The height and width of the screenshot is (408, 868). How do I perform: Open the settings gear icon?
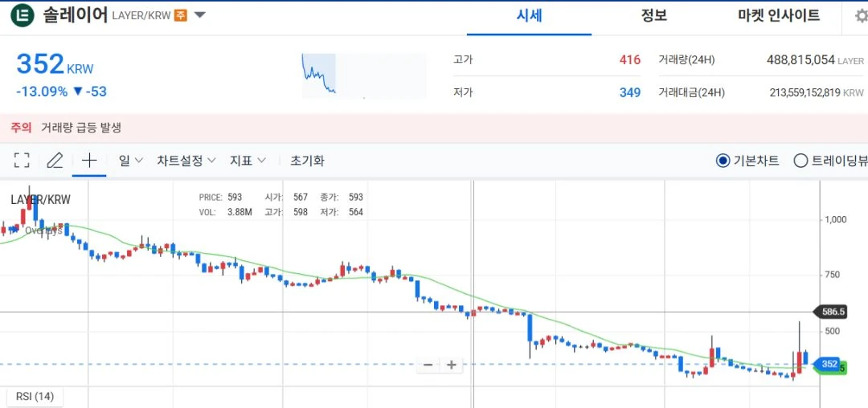tap(862, 15)
